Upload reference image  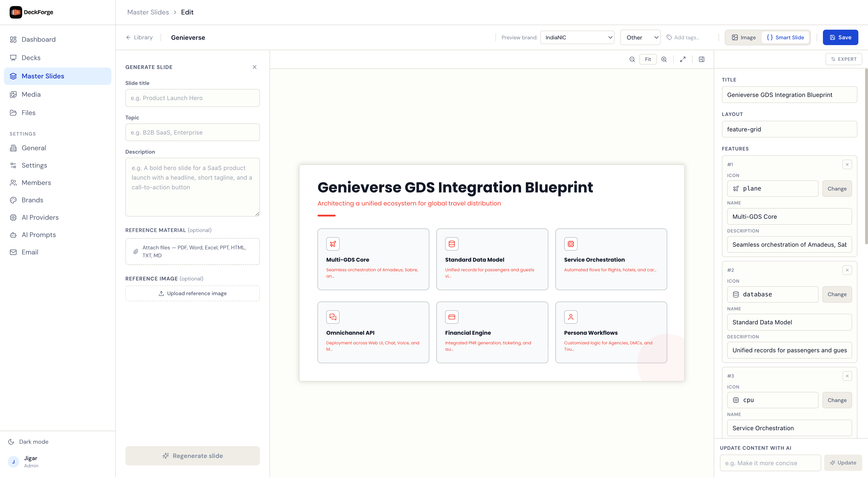coord(192,294)
